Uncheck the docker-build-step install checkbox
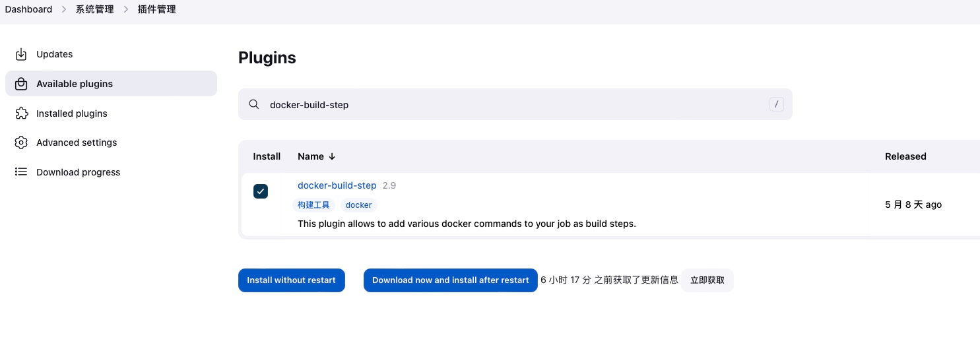The image size is (980, 347). tap(261, 191)
